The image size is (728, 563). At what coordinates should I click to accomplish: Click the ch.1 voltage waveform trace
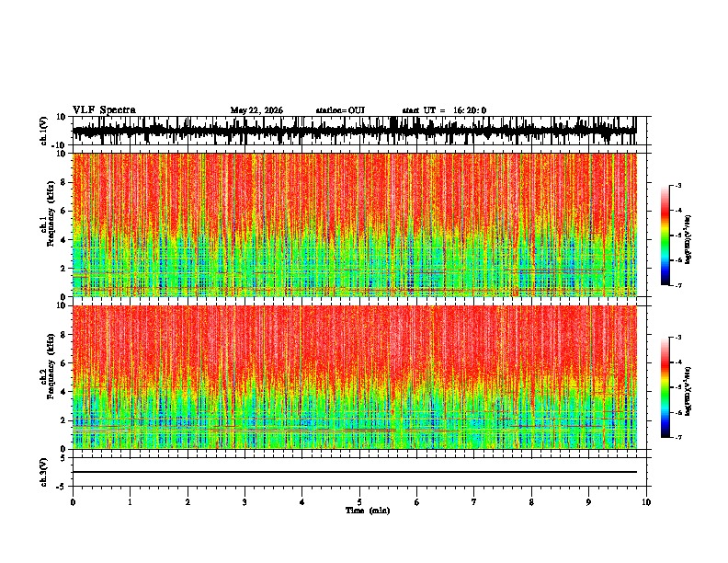tap(354, 131)
